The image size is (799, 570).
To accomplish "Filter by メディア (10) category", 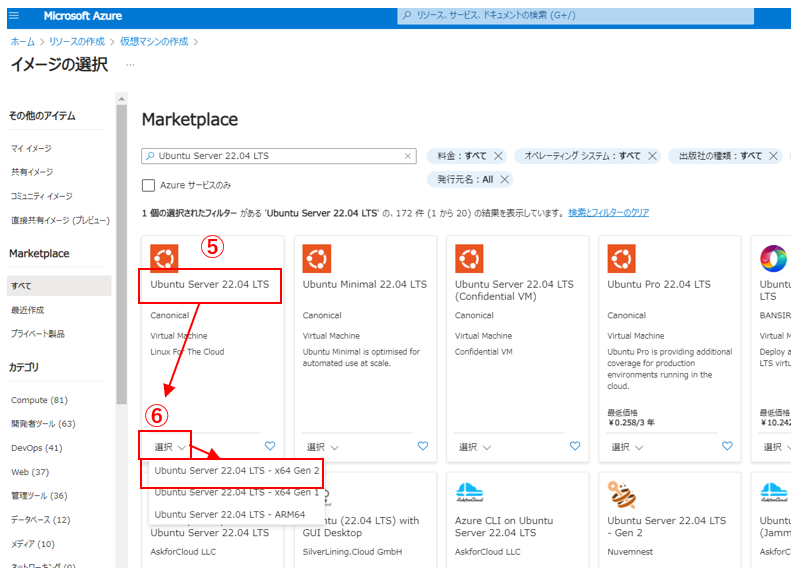I will [33, 544].
